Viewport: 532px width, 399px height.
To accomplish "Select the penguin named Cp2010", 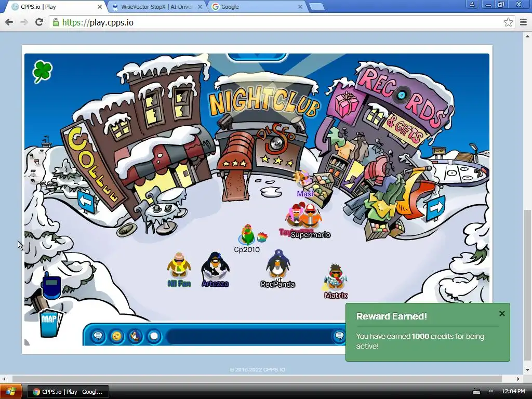I will [247, 234].
